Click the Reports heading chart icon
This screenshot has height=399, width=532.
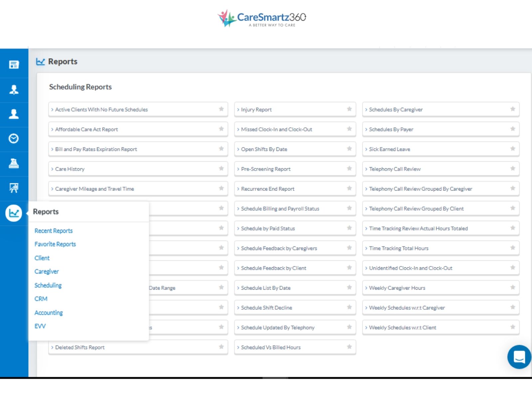click(x=40, y=62)
